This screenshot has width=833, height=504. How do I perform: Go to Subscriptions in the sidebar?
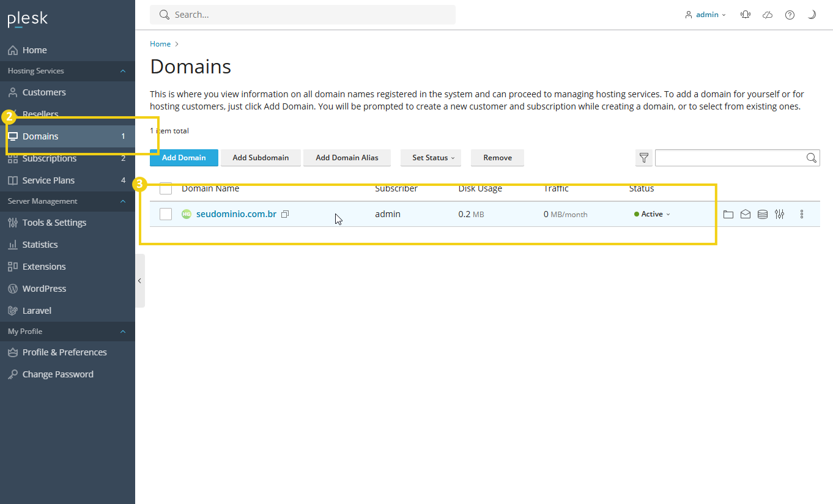pos(50,158)
